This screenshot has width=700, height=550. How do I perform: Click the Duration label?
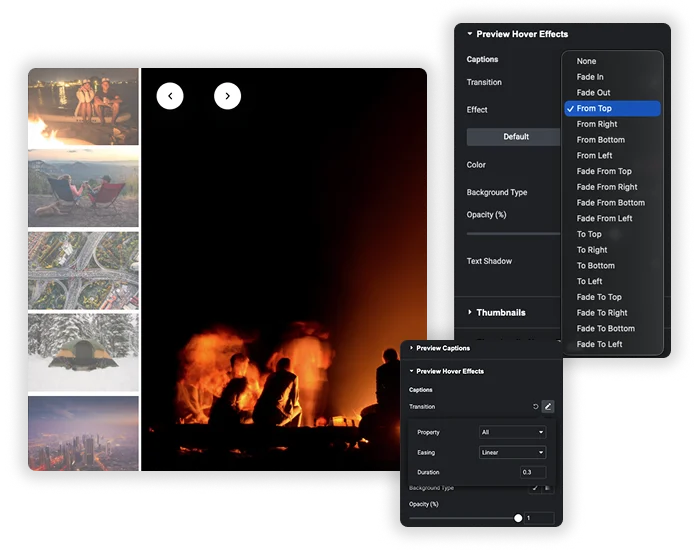pos(428,472)
